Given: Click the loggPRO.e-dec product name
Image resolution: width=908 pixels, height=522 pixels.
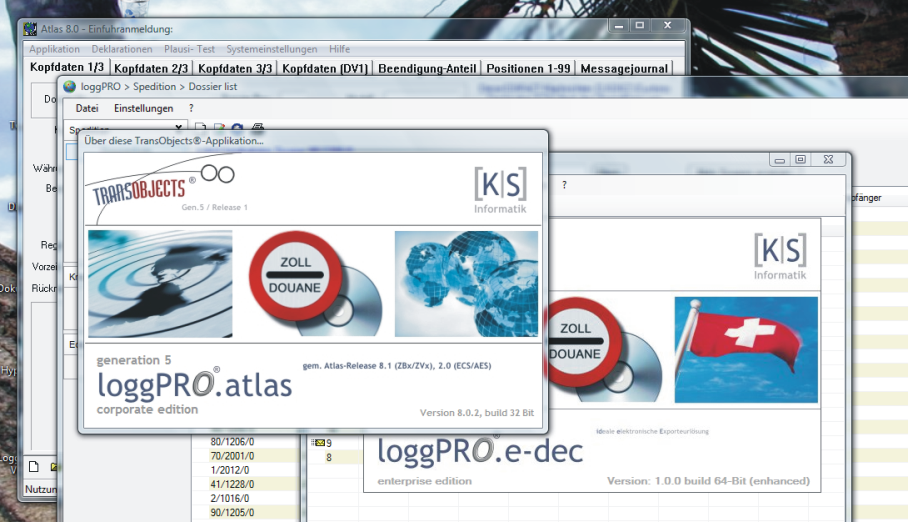Looking at the screenshot, I should pyautogui.click(x=480, y=450).
